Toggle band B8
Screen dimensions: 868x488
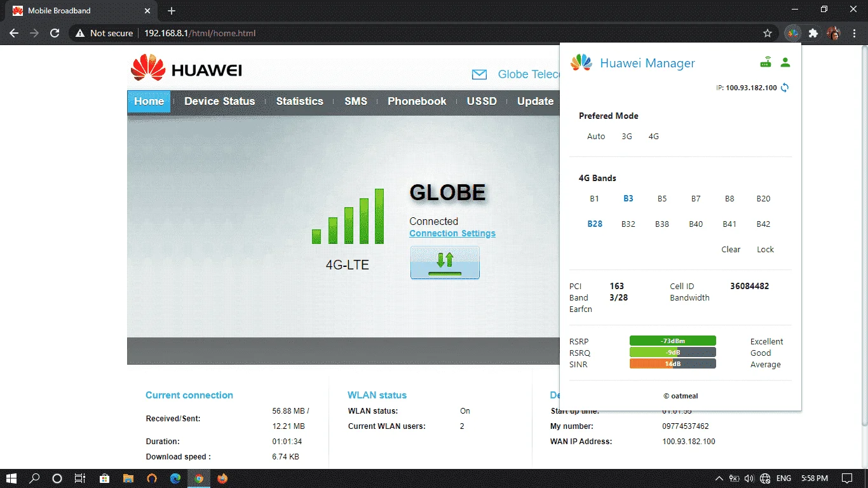[x=729, y=198]
